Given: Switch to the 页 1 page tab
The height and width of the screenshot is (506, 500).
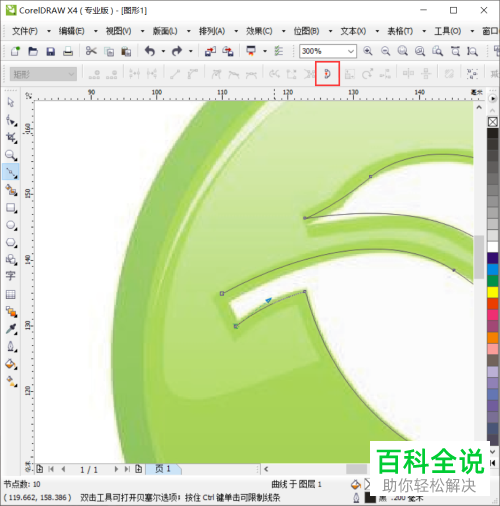Looking at the screenshot, I should (x=163, y=469).
